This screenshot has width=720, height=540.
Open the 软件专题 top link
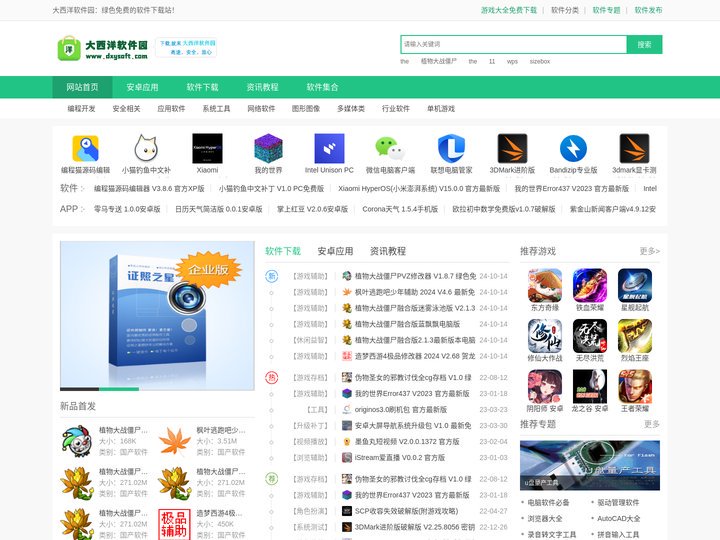click(607, 10)
